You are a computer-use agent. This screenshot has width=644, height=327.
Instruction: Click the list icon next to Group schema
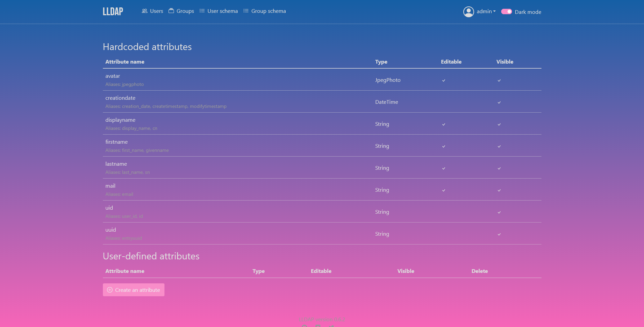(246, 11)
